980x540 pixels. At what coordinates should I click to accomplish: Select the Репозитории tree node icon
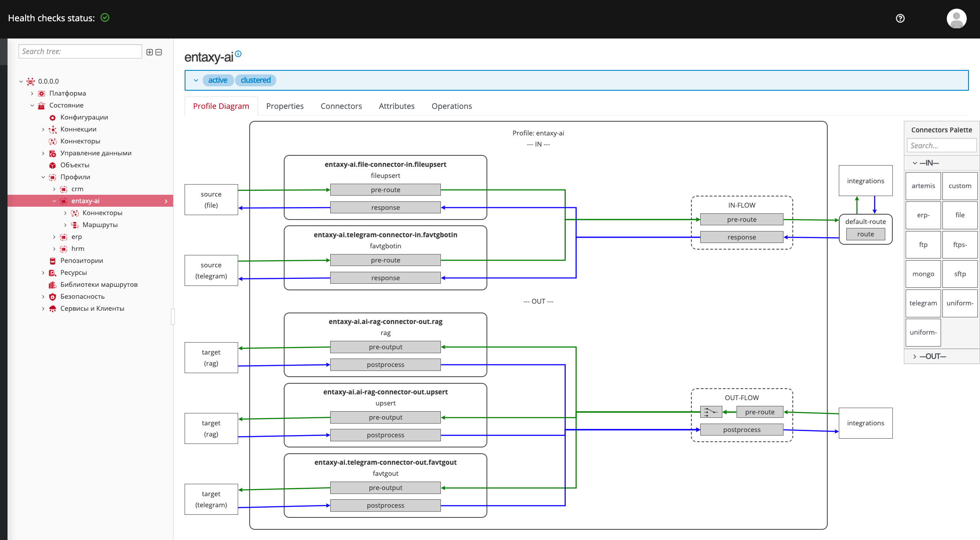[x=53, y=261]
